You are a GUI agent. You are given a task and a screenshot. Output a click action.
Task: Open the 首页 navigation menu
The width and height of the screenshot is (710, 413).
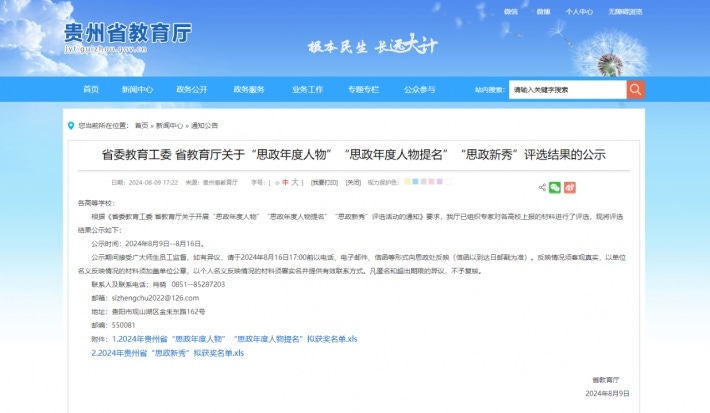(x=91, y=89)
